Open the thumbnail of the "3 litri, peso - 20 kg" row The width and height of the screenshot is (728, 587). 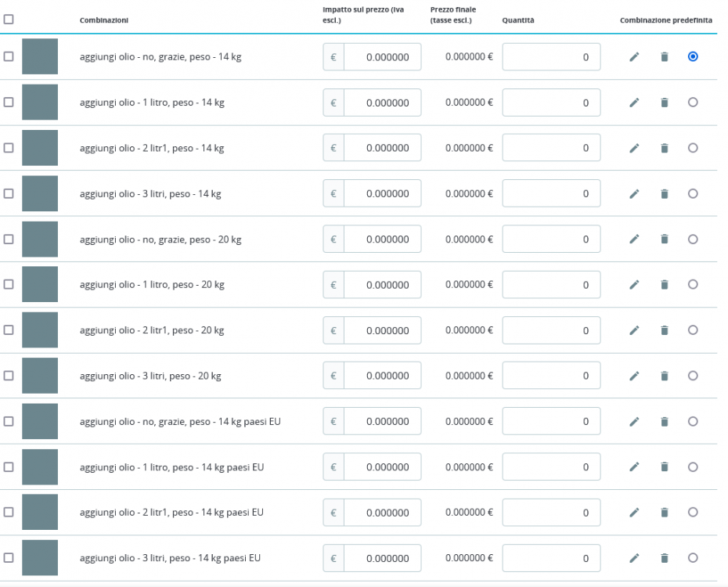point(41,375)
